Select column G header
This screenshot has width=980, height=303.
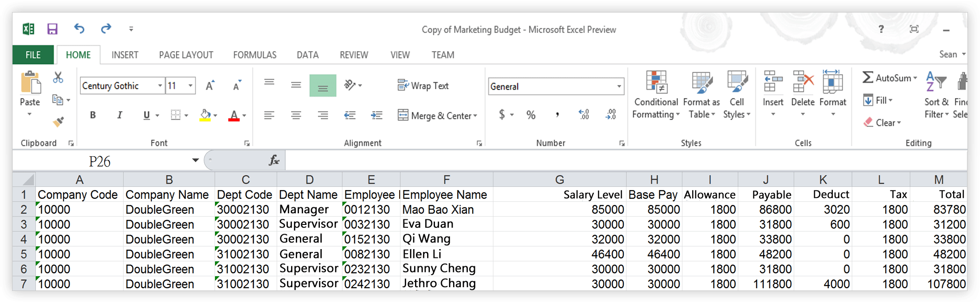[x=559, y=179]
